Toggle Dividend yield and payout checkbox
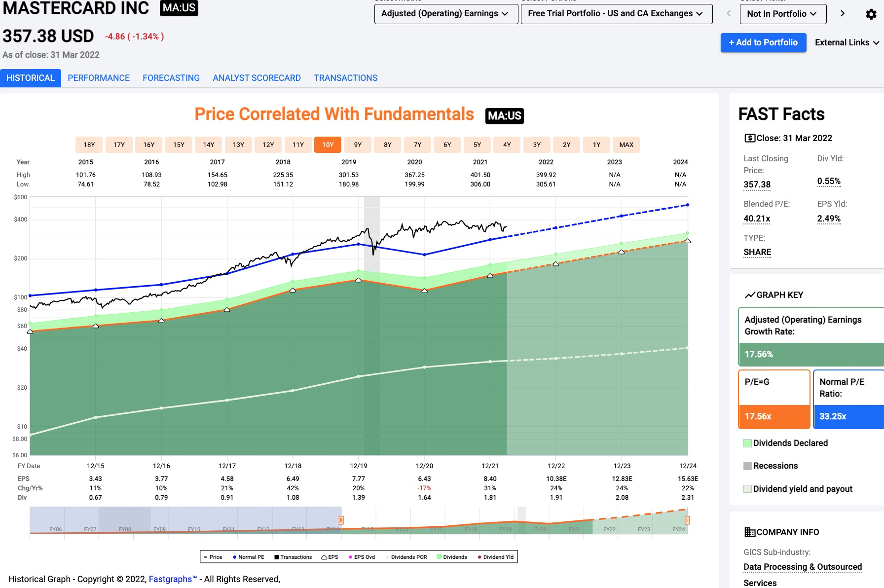Screen dimensions: 884x588 point(747,489)
